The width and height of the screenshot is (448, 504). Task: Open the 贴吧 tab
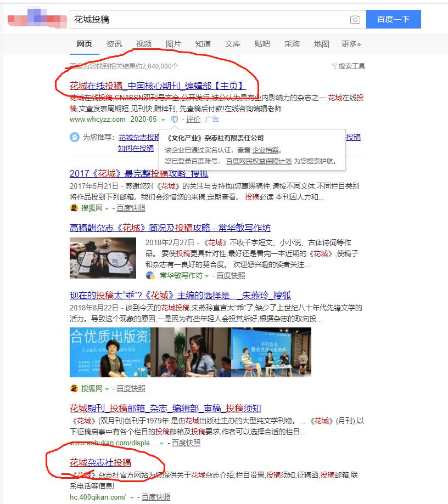tap(262, 44)
